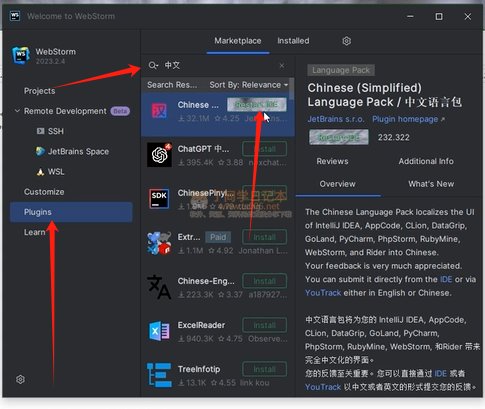This screenshot has height=409, width=485.
Task: Install the ChatGPT plugin
Action: pos(265,149)
